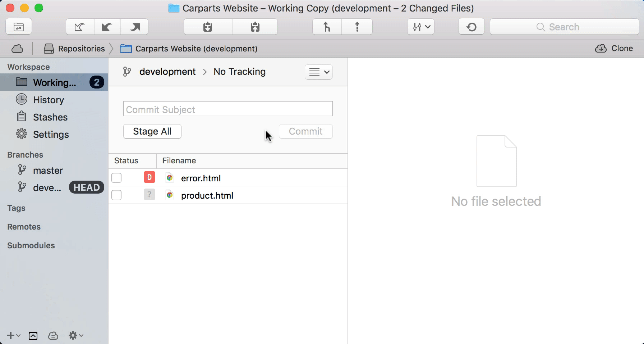The image size is (644, 344).
Task: Click the Pull toolbar icon
Action: [x=107, y=27]
